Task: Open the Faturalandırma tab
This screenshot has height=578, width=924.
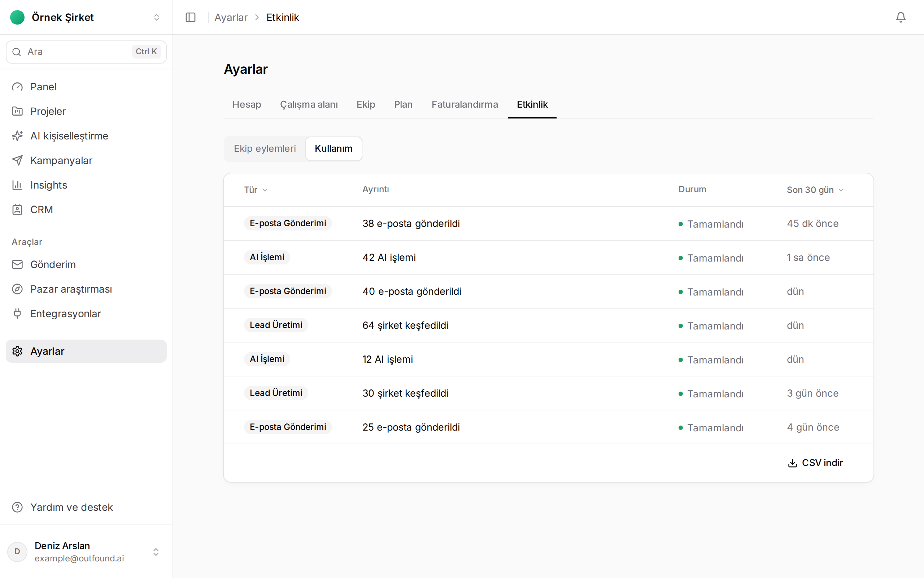Action: click(x=464, y=104)
